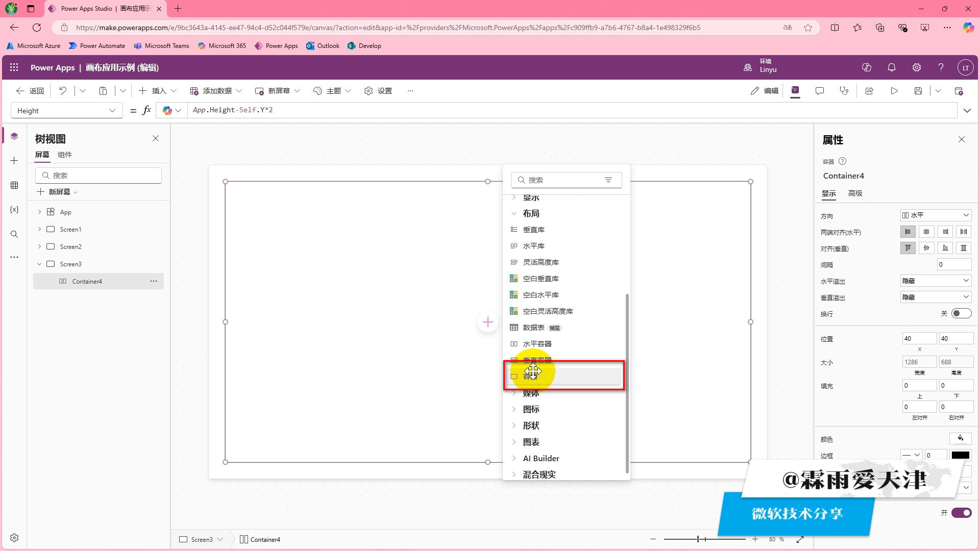980x551 pixels.
Task: Click the Preview app play icon
Action: click(x=894, y=91)
